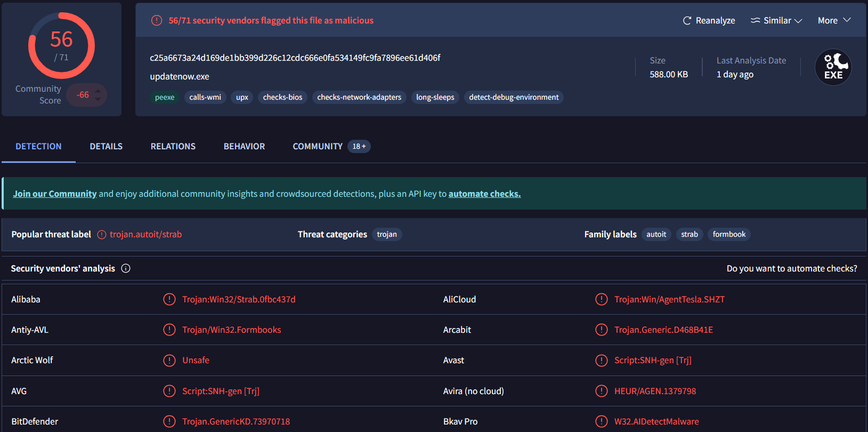868x432 pixels.
Task: Expand the More menu chevron
Action: point(847,20)
